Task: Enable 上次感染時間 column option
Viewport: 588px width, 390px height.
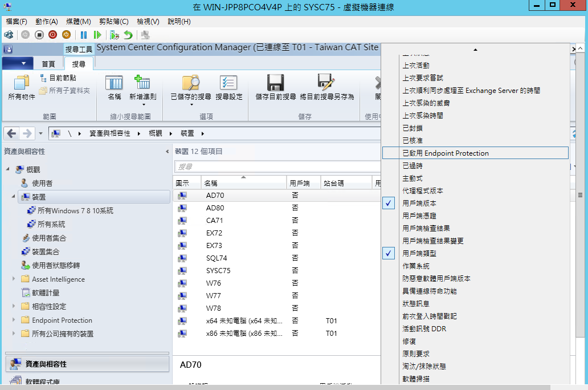Action: 476,116
